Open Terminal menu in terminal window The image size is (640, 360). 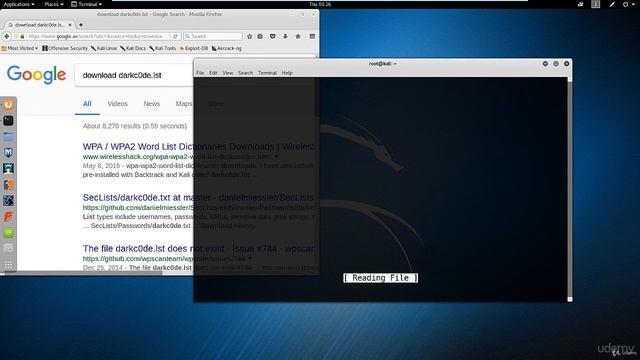coord(267,73)
